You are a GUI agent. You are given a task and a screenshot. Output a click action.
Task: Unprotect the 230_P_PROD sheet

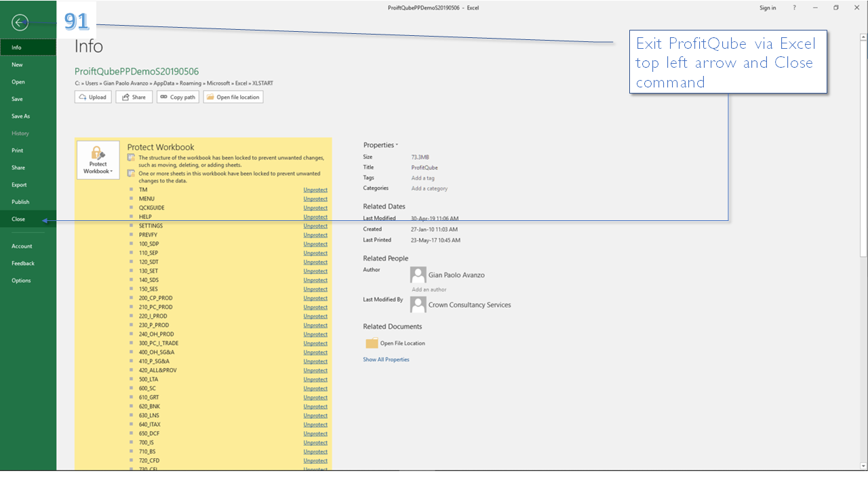[315, 325]
